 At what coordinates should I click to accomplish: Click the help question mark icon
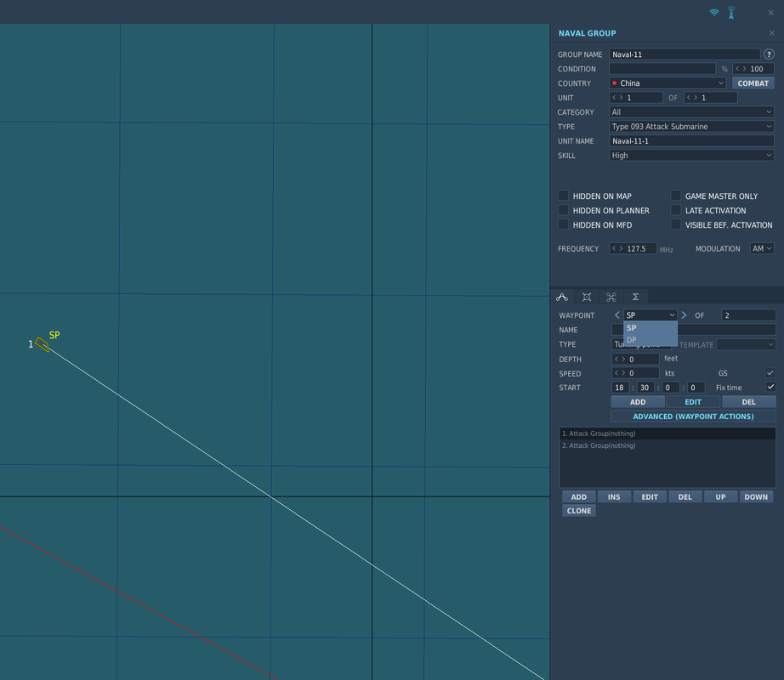click(769, 54)
